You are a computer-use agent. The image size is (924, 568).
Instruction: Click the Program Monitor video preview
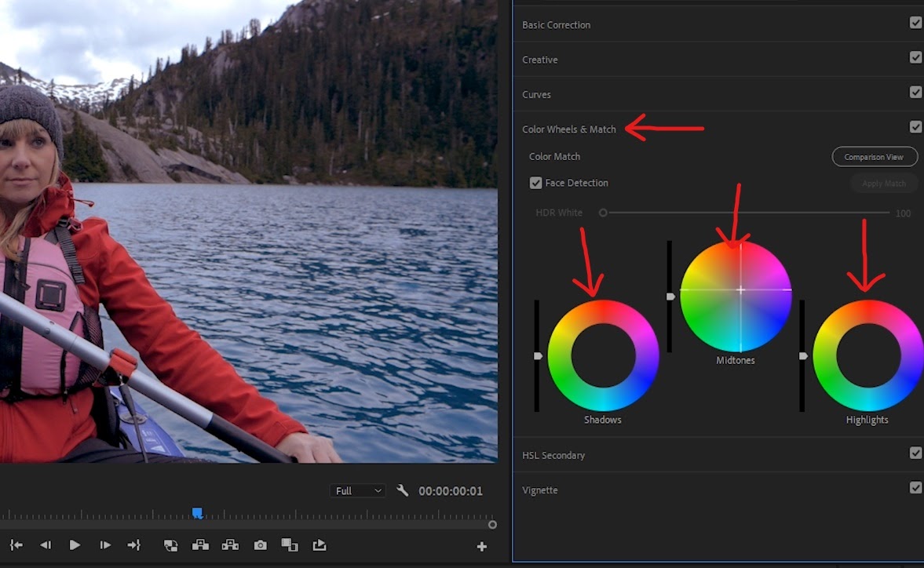(x=249, y=231)
